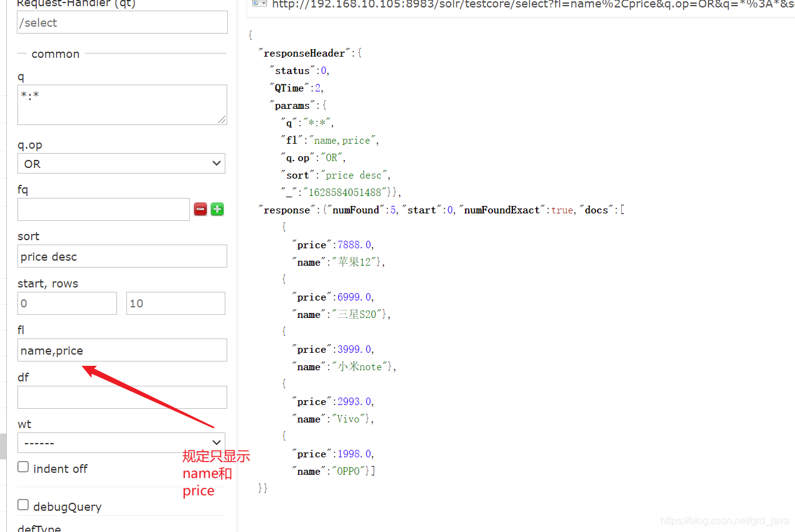Open the Solr select request URL link
The height and width of the screenshot is (532, 795).
click(x=534, y=4)
